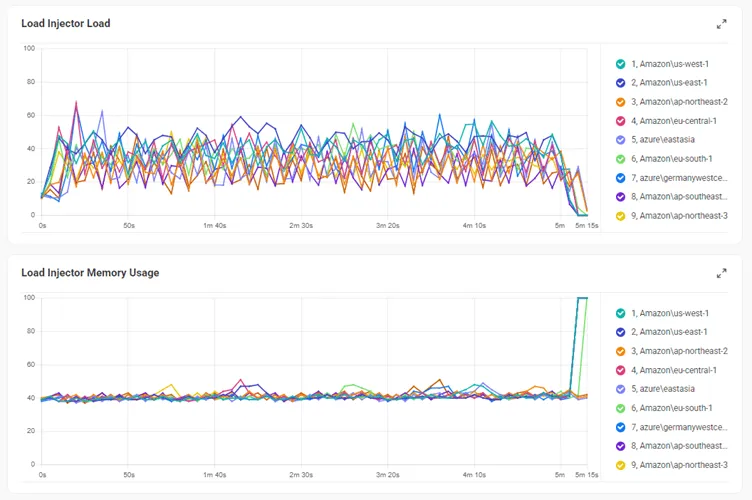Viewport: 752px width, 500px height.
Task: Disable azure\eastasia in Memory Usage legend
Action: (621, 389)
